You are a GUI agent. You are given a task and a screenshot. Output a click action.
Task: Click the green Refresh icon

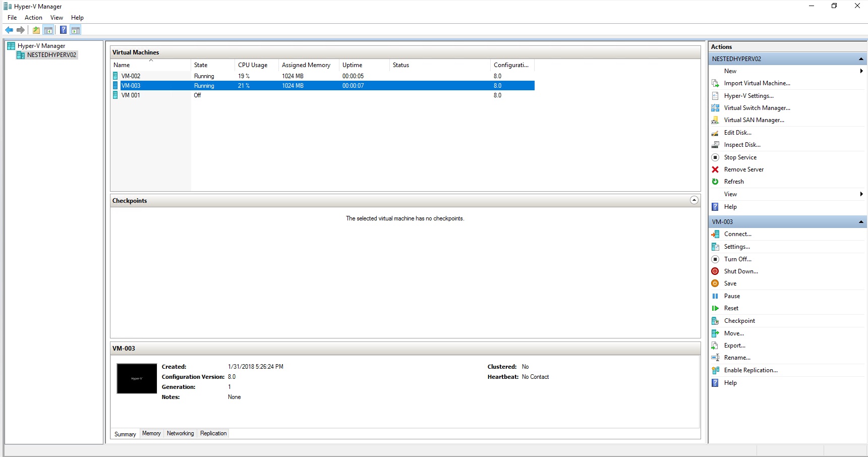(715, 182)
